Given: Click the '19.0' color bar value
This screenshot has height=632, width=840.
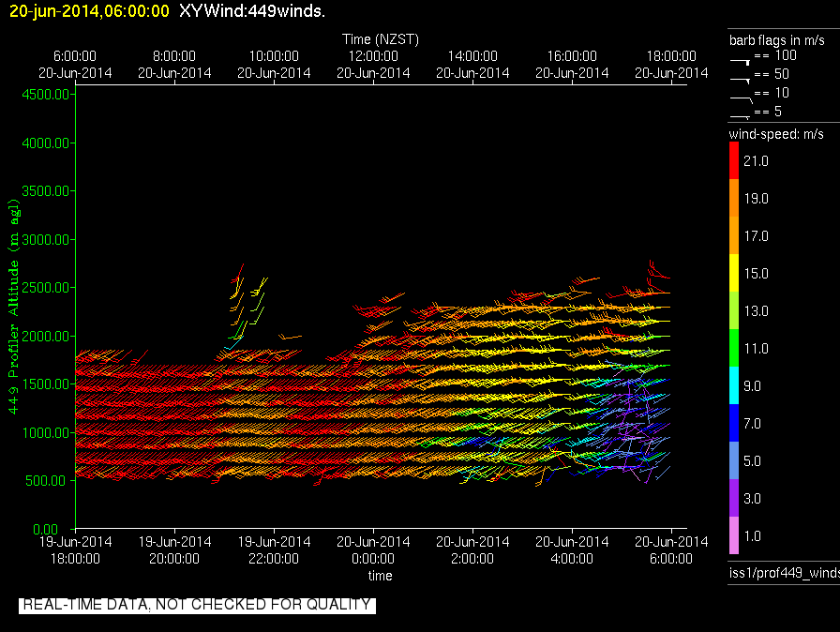Looking at the screenshot, I should pos(756,199).
